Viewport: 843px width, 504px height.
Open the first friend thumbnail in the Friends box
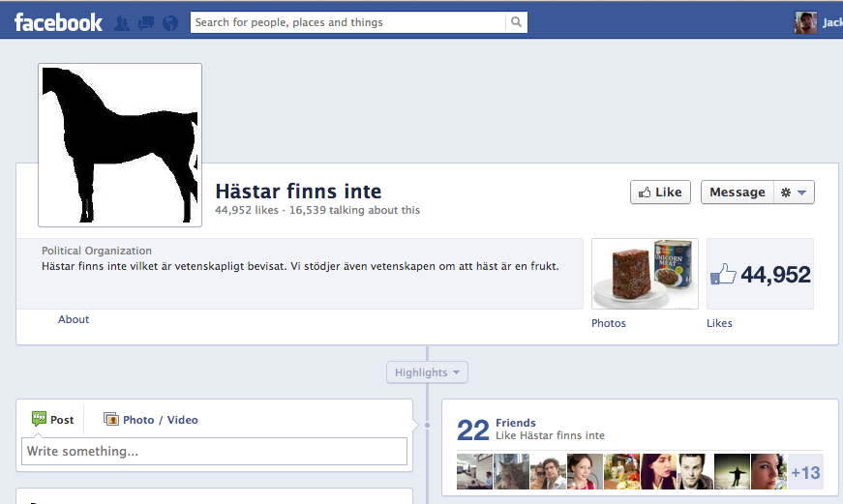click(x=474, y=472)
